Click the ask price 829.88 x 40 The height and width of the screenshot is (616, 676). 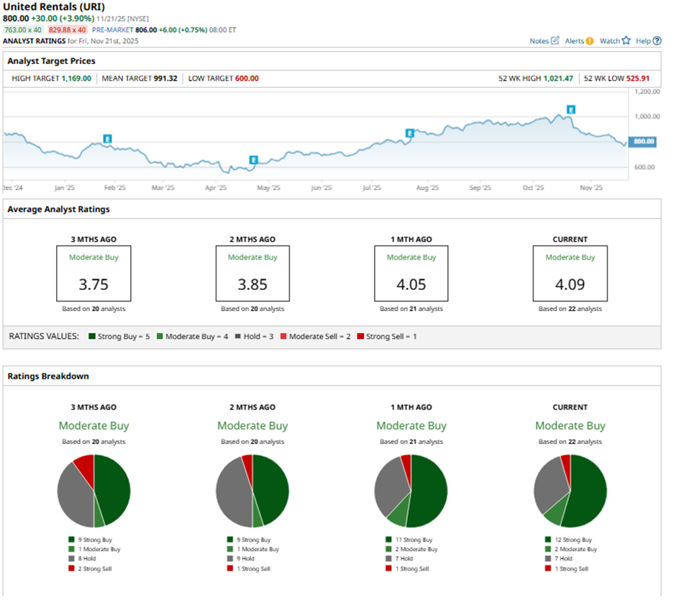coord(67,30)
